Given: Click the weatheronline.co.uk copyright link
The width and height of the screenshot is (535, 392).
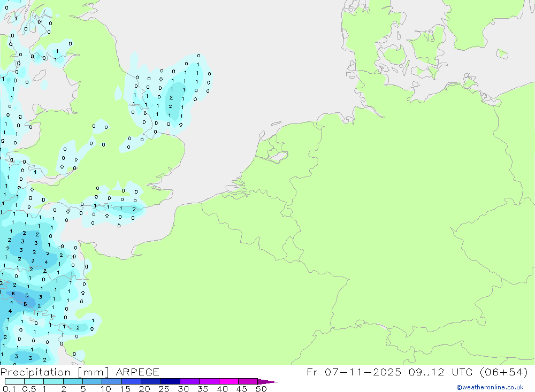Looking at the screenshot, I should coord(490,387).
